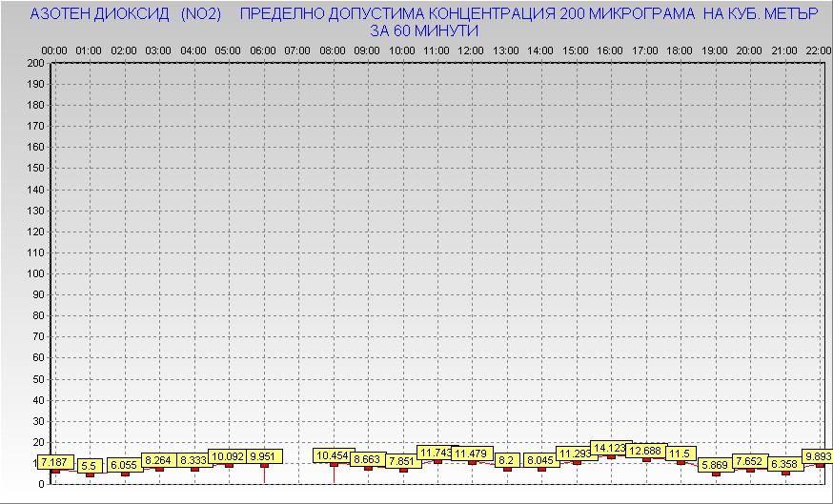Image resolution: width=833 pixels, height=504 pixels.
Task: Select the 11.743 value label
Action: 437,453
